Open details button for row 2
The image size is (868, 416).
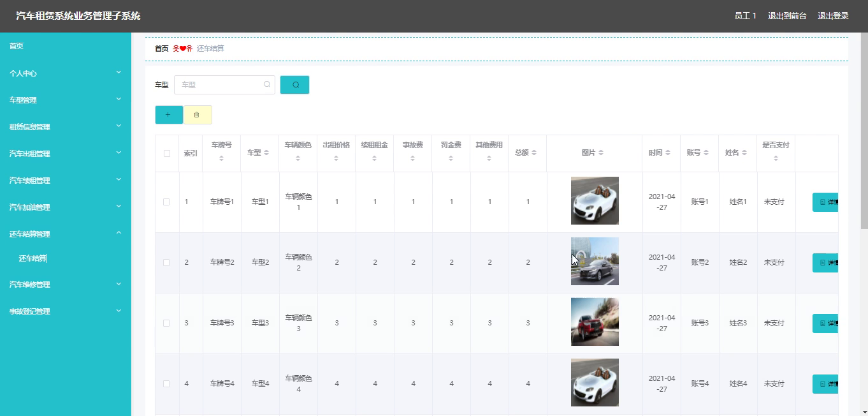[x=825, y=263]
